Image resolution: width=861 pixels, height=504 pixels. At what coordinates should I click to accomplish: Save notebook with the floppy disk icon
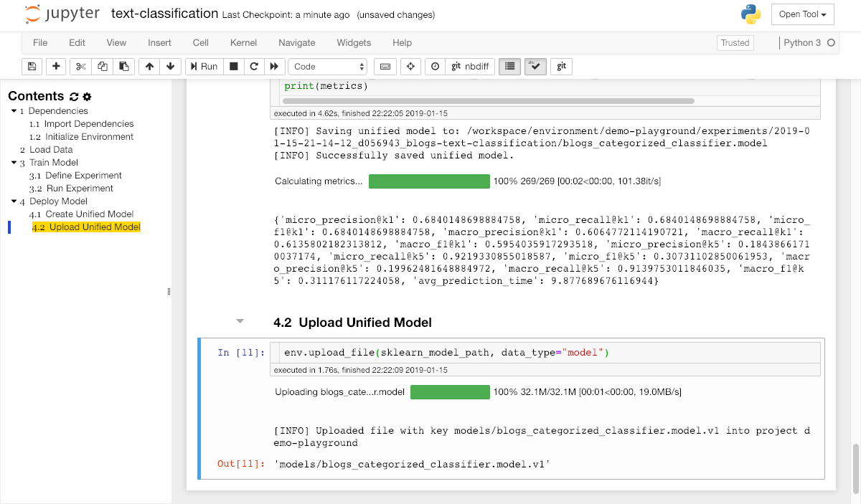point(32,67)
